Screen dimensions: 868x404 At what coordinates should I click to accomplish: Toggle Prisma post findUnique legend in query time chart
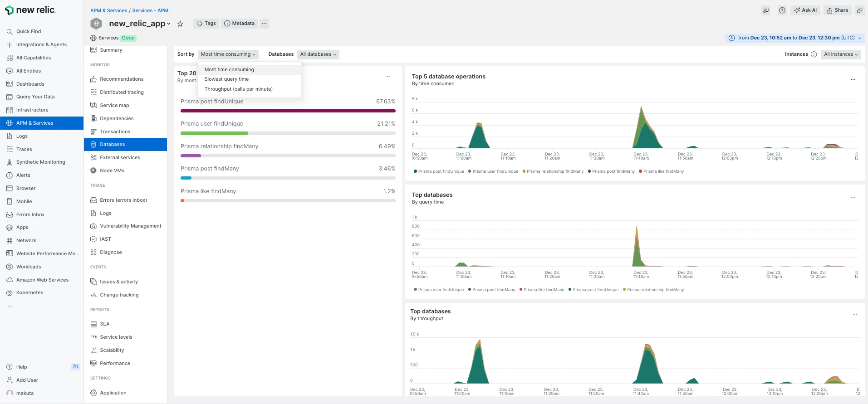(593, 290)
